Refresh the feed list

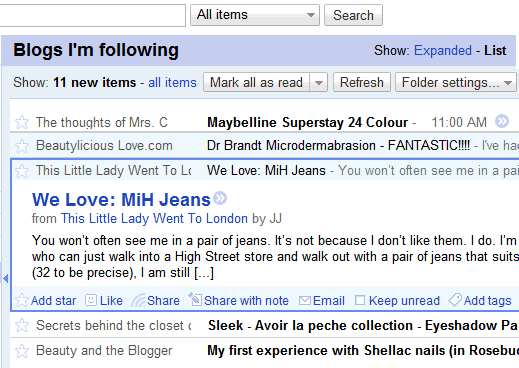click(362, 82)
